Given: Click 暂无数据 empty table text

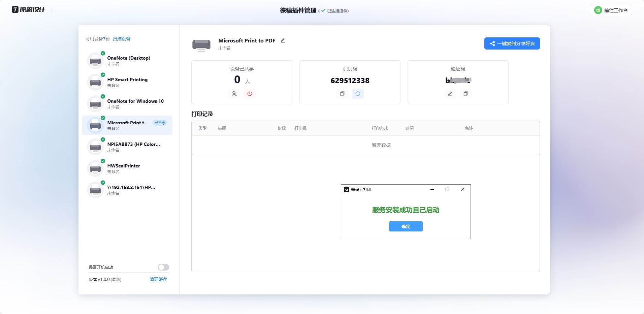Looking at the screenshot, I should click(381, 145).
